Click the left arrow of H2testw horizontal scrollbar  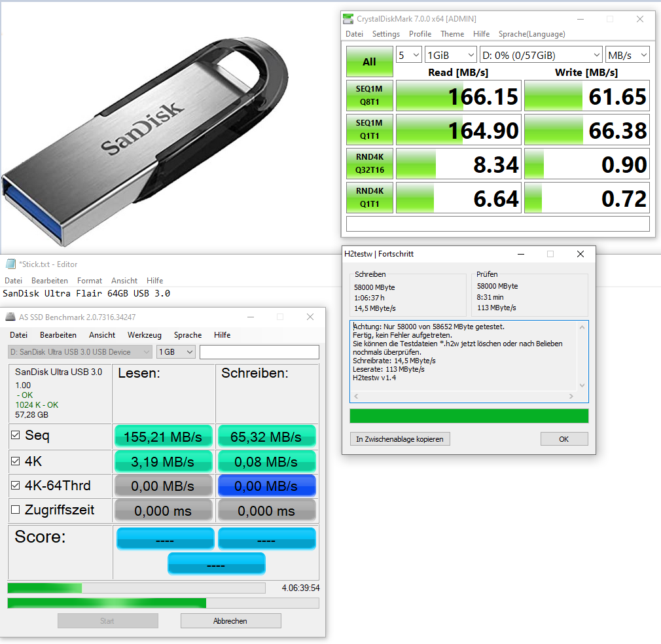click(x=356, y=396)
